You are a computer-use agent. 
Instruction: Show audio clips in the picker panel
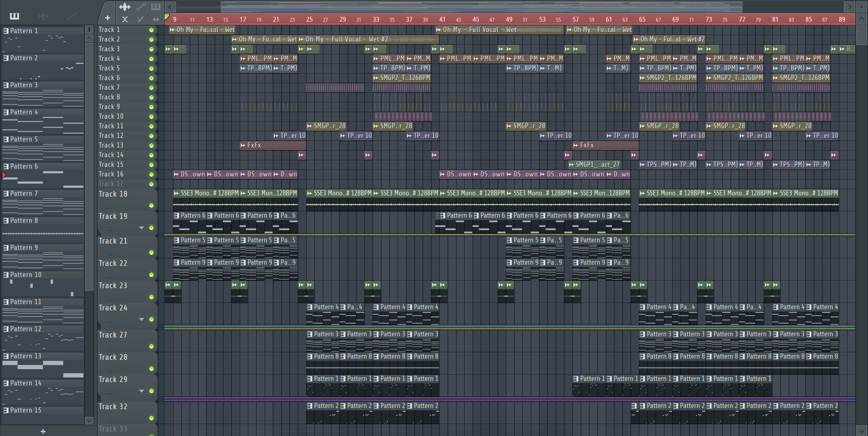(43, 16)
